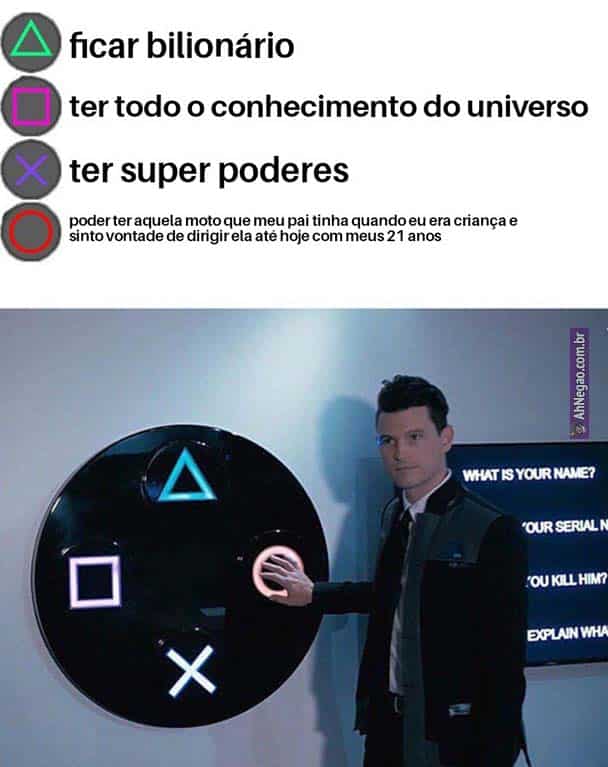Screen dimensions: 608x767
Task: Select 'ter todo o conhecimento do universo'
Action: (x=329, y=107)
